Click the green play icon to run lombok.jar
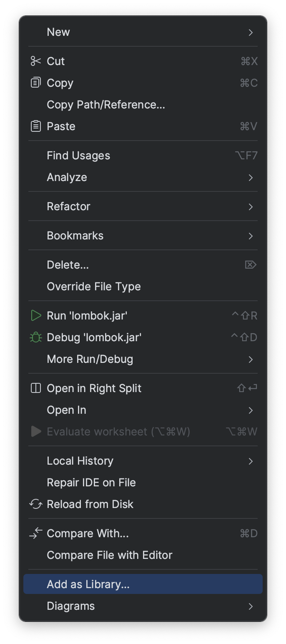 point(35,315)
